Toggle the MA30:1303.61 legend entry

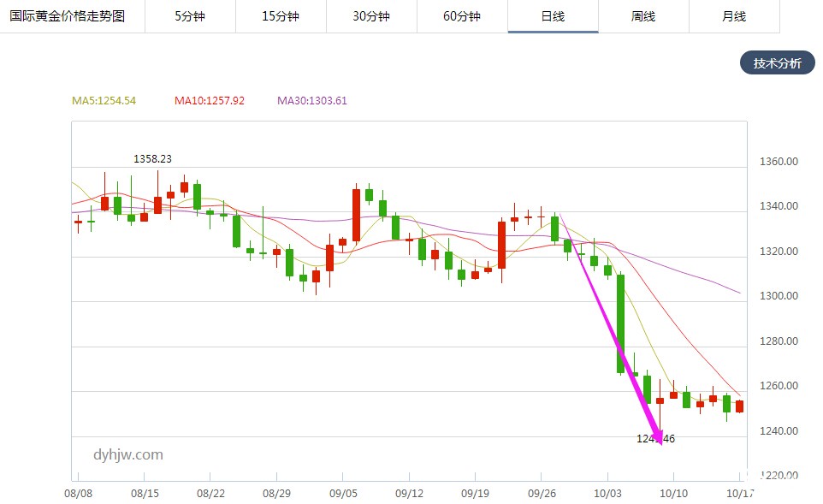(311, 101)
